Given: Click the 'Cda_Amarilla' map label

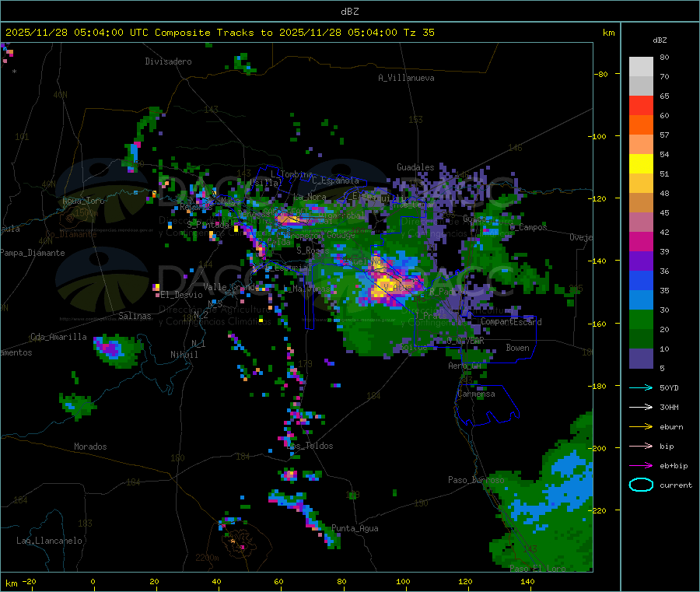Looking at the screenshot, I should tap(58, 337).
